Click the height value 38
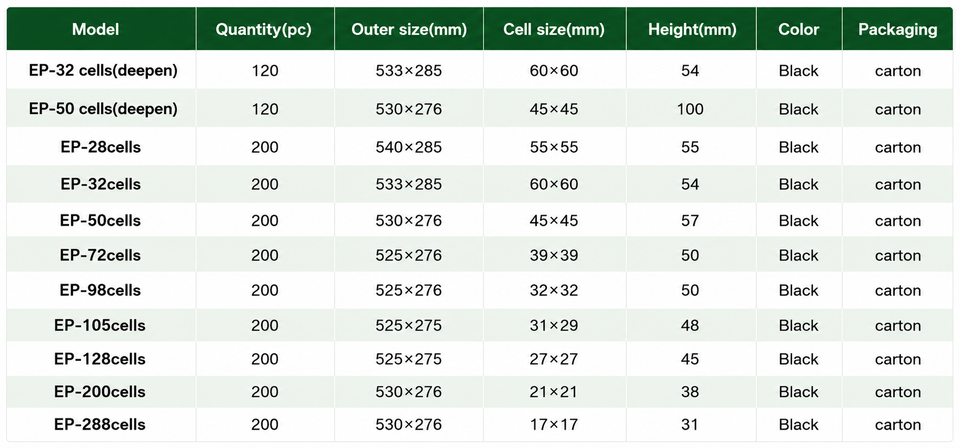Screen dimensions: 960x448 [690, 391]
